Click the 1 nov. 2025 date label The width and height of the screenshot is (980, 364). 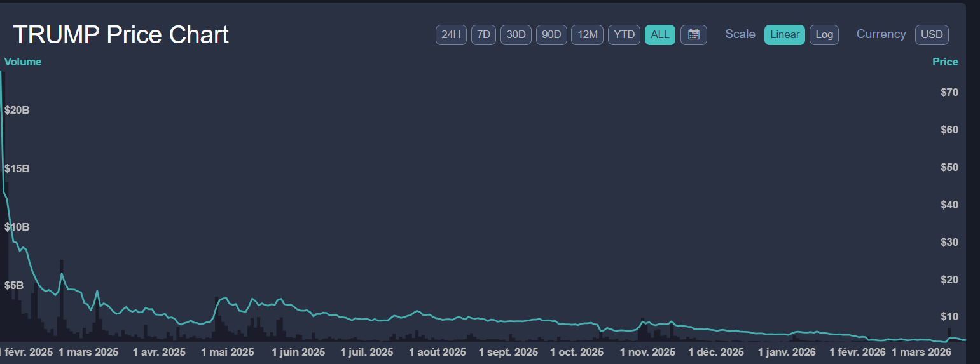pyautogui.click(x=647, y=352)
